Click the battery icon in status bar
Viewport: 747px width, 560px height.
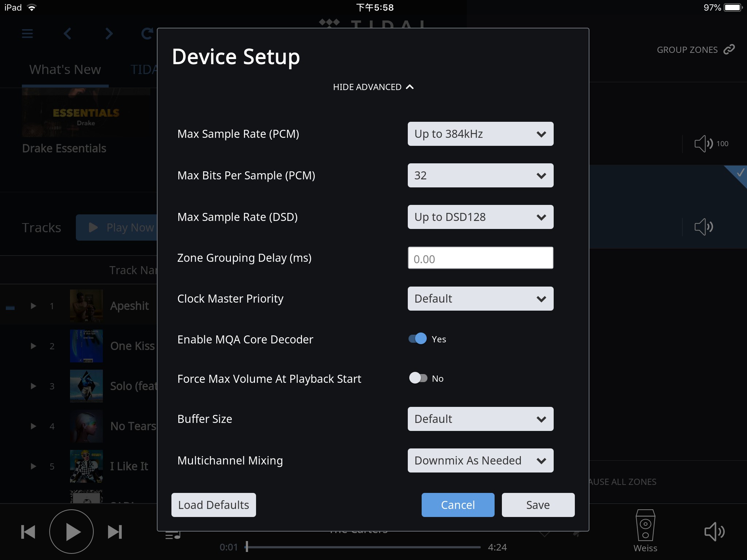pyautogui.click(x=733, y=8)
